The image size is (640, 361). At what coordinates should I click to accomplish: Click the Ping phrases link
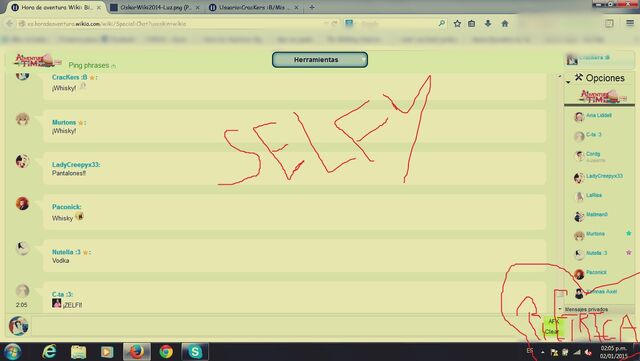click(89, 65)
